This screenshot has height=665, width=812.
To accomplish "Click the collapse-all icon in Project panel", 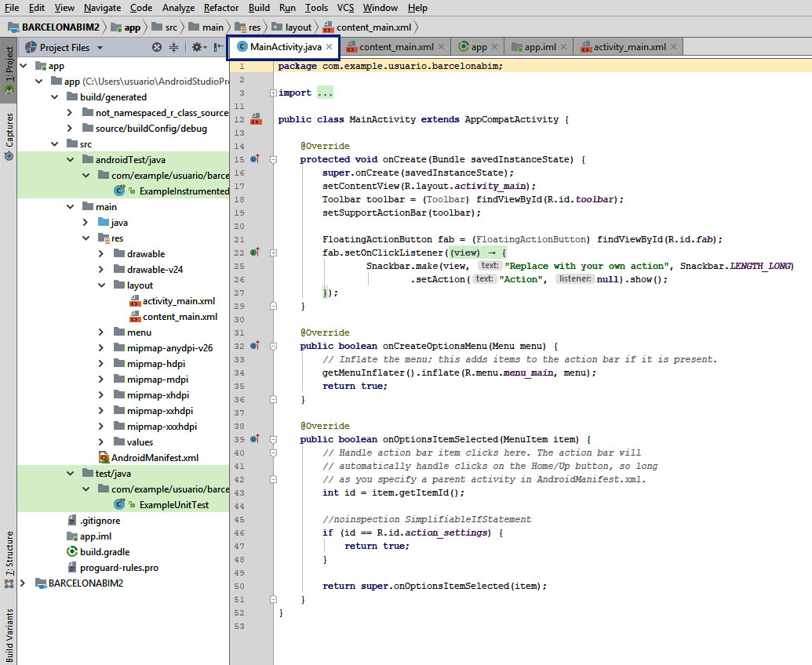I will click(x=174, y=48).
